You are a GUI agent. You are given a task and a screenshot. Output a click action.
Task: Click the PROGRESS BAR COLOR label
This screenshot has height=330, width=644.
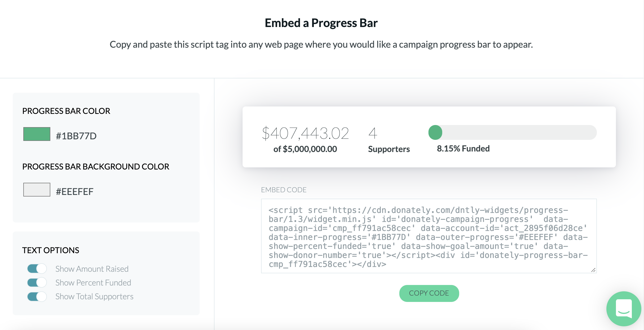(66, 111)
